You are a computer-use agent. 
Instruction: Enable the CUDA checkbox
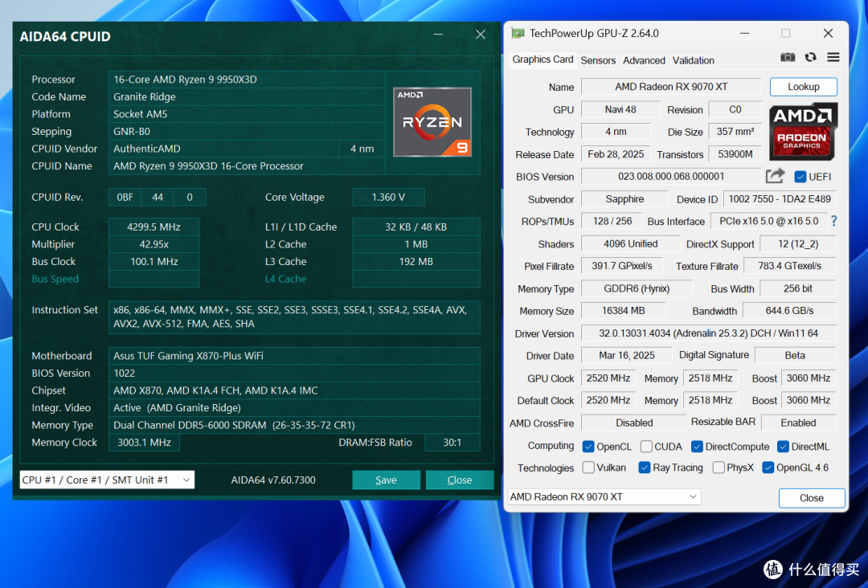[646, 447]
